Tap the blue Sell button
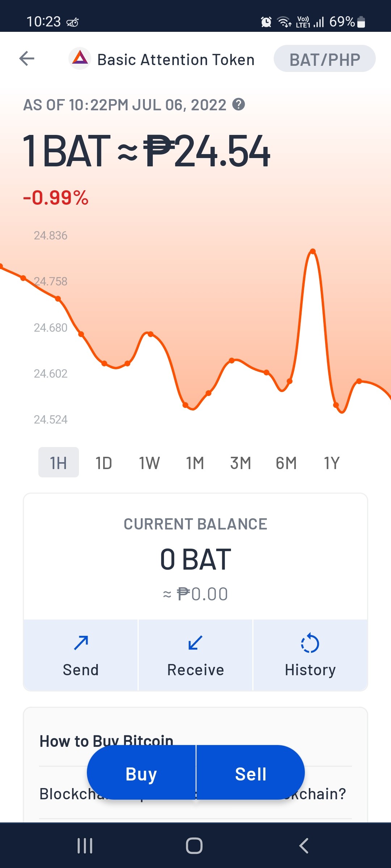The width and height of the screenshot is (391, 868). click(251, 772)
